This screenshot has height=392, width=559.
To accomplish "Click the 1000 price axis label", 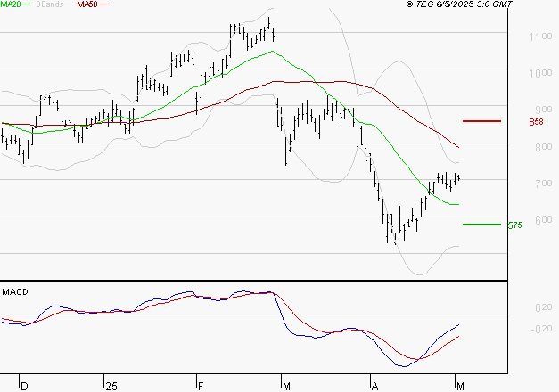I will click(540, 73).
